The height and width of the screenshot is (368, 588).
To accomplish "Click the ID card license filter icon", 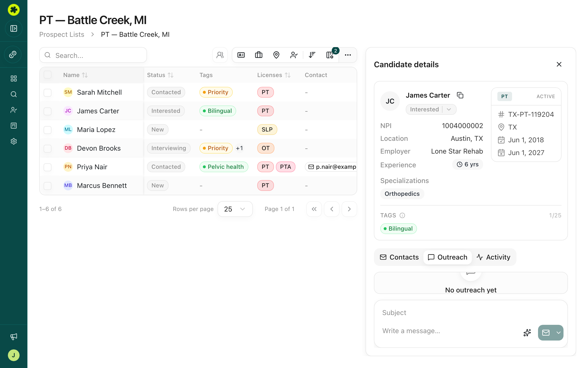I will pos(241,55).
